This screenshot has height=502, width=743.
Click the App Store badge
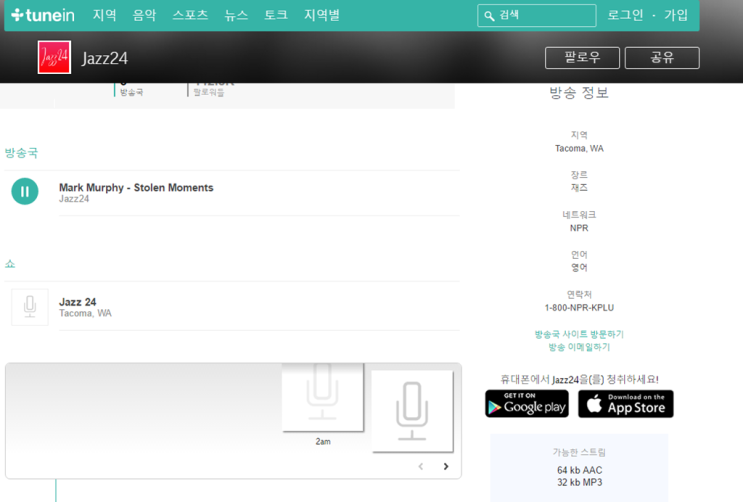(x=625, y=404)
